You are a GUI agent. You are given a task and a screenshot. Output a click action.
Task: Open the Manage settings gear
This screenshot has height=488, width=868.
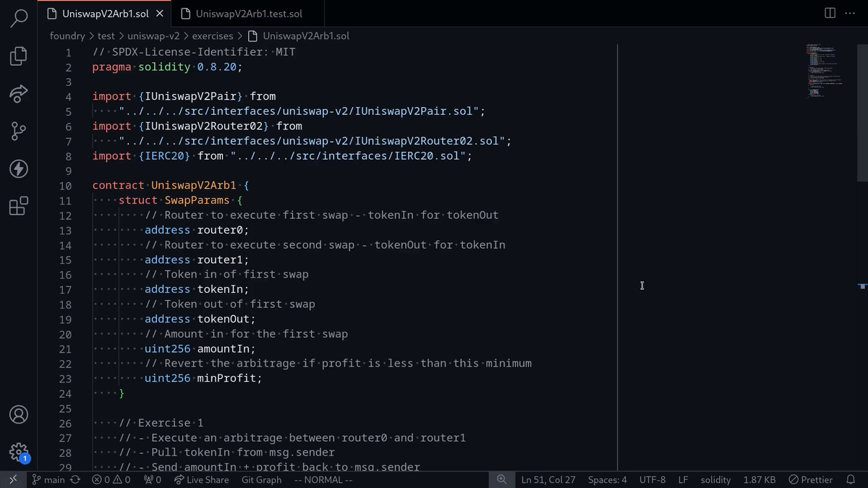coord(19,453)
